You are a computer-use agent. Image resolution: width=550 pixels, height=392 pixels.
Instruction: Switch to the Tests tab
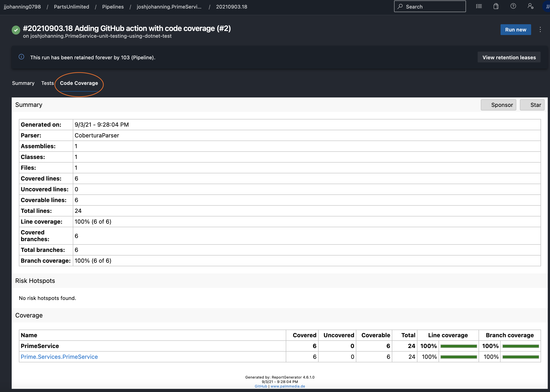[x=47, y=83]
